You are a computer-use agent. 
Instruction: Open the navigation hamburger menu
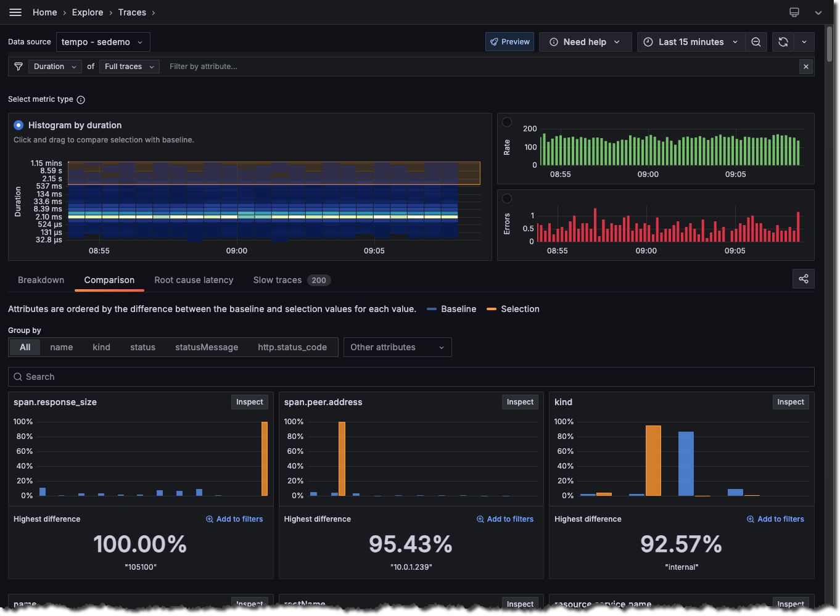[x=15, y=12]
